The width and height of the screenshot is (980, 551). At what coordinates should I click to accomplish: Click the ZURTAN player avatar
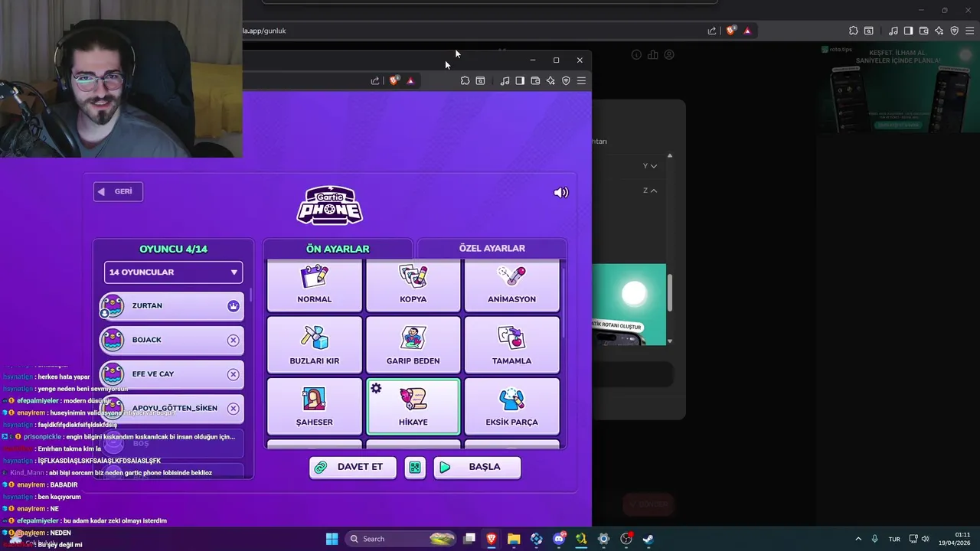[x=113, y=306]
